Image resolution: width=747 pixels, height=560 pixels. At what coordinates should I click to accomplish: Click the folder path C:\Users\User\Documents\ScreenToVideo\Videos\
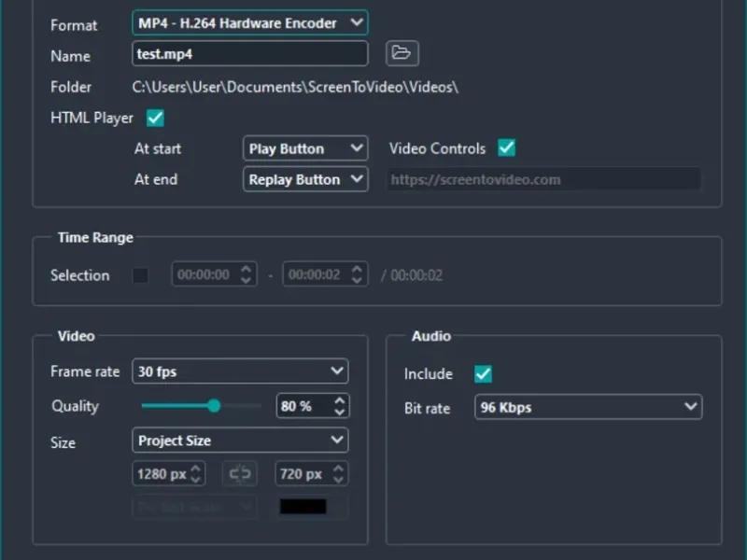point(295,87)
